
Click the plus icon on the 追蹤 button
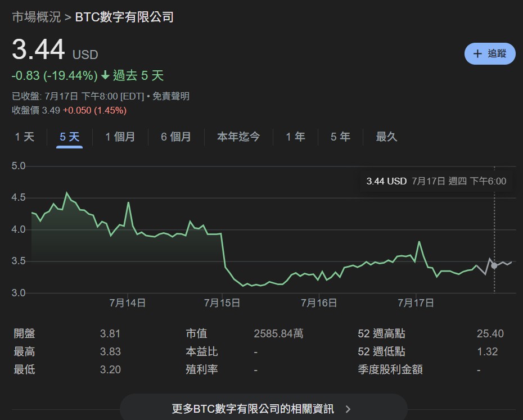tap(477, 53)
